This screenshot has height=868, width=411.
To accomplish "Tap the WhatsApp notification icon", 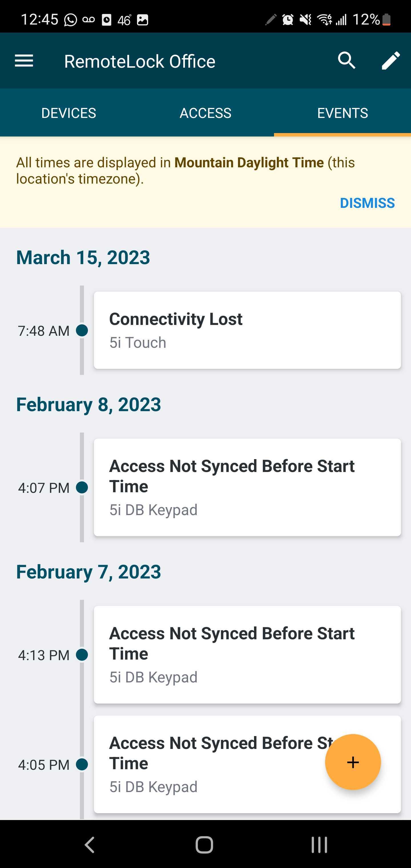I will pyautogui.click(x=70, y=19).
